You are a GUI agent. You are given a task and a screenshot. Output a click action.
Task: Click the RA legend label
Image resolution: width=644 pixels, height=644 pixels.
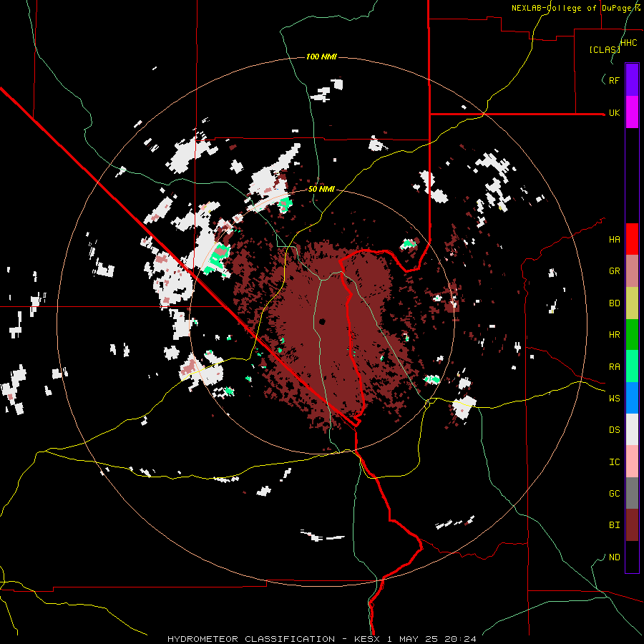pos(614,367)
